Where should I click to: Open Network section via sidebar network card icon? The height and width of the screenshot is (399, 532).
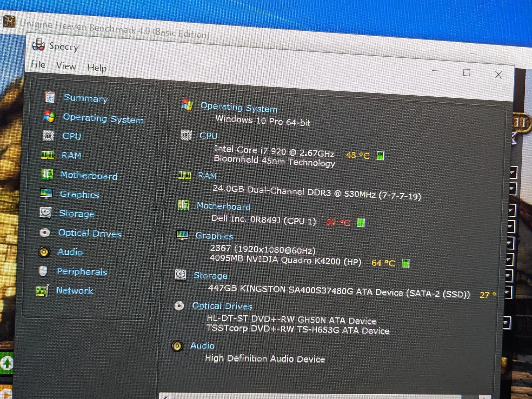[x=42, y=291]
